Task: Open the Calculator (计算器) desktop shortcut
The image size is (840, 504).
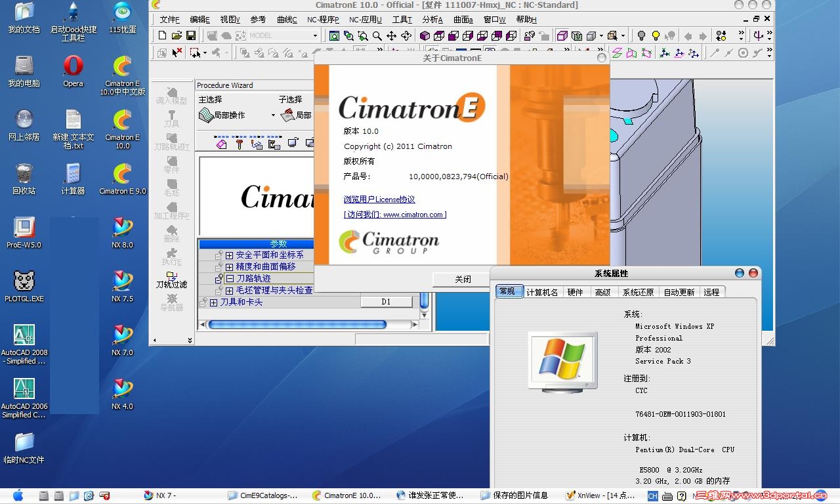Action: tap(73, 178)
